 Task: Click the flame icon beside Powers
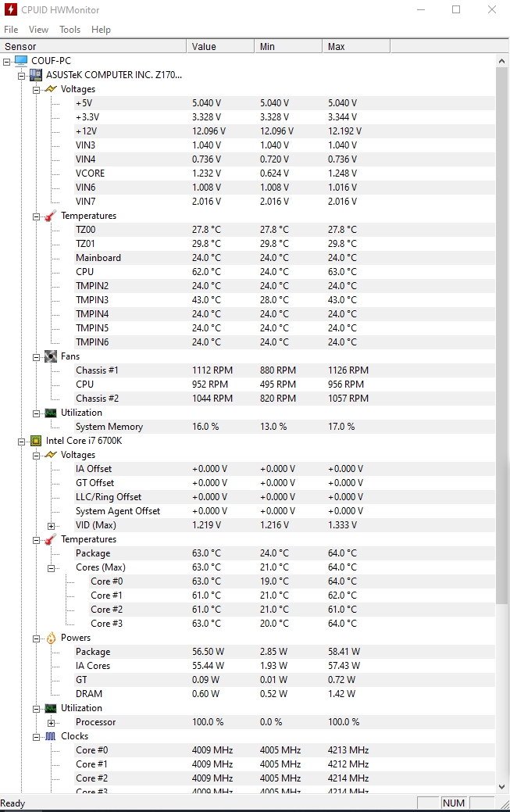(50, 638)
